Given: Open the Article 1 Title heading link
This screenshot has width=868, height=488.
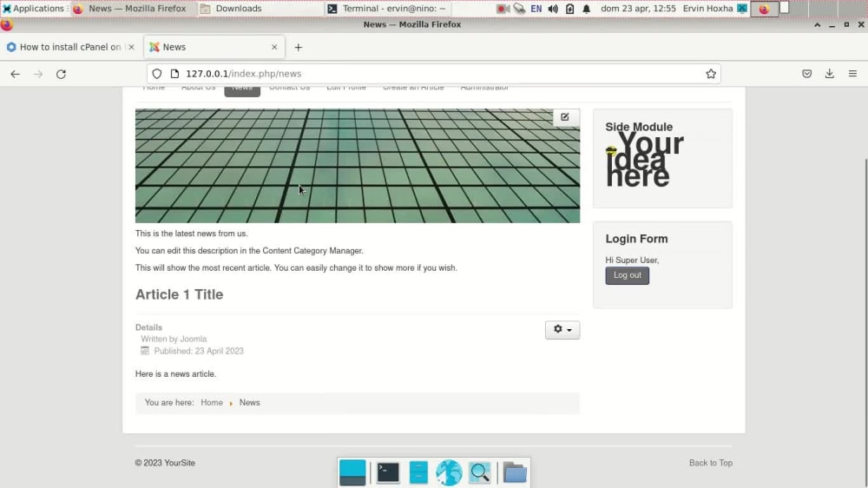Looking at the screenshot, I should point(180,294).
